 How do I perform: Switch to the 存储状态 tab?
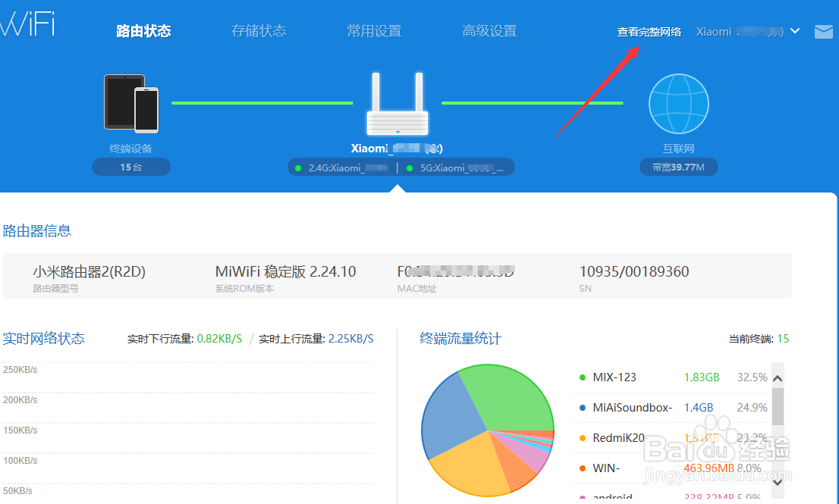click(x=259, y=31)
